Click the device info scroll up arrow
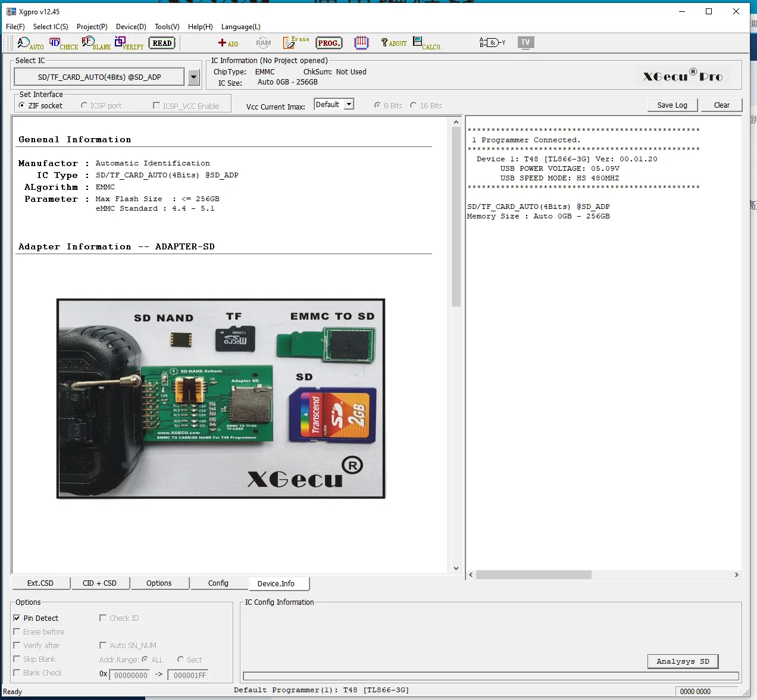 point(456,122)
